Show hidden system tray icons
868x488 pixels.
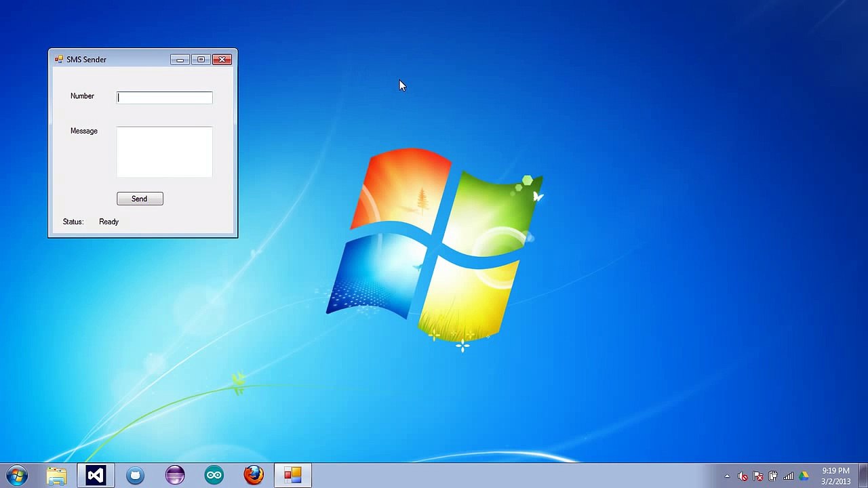click(x=727, y=476)
